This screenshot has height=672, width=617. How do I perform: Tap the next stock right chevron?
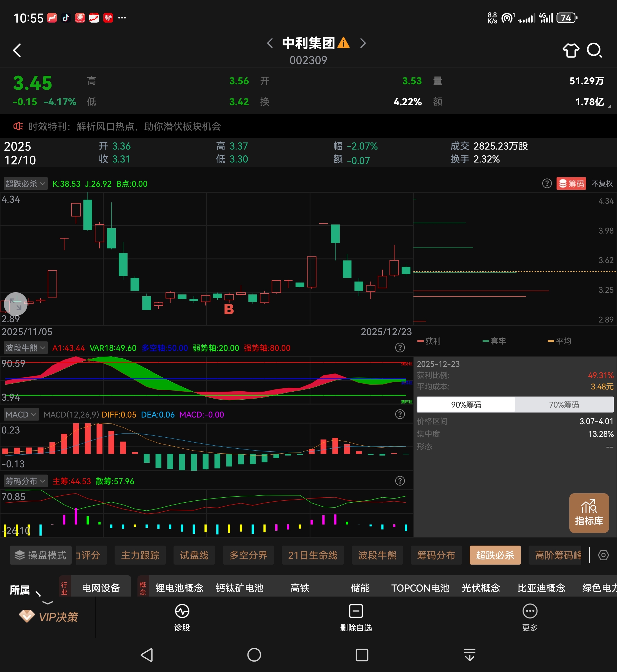tap(363, 43)
